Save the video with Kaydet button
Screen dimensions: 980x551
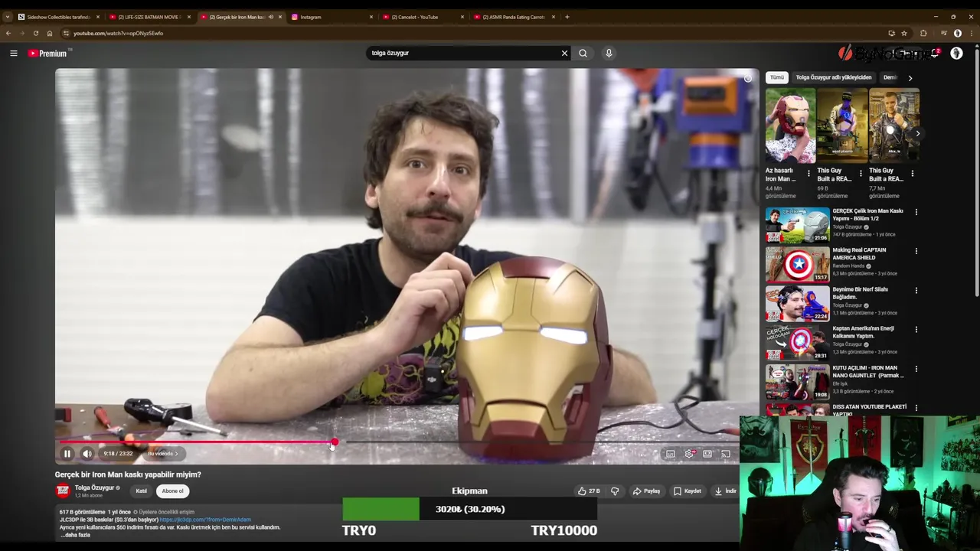688,491
